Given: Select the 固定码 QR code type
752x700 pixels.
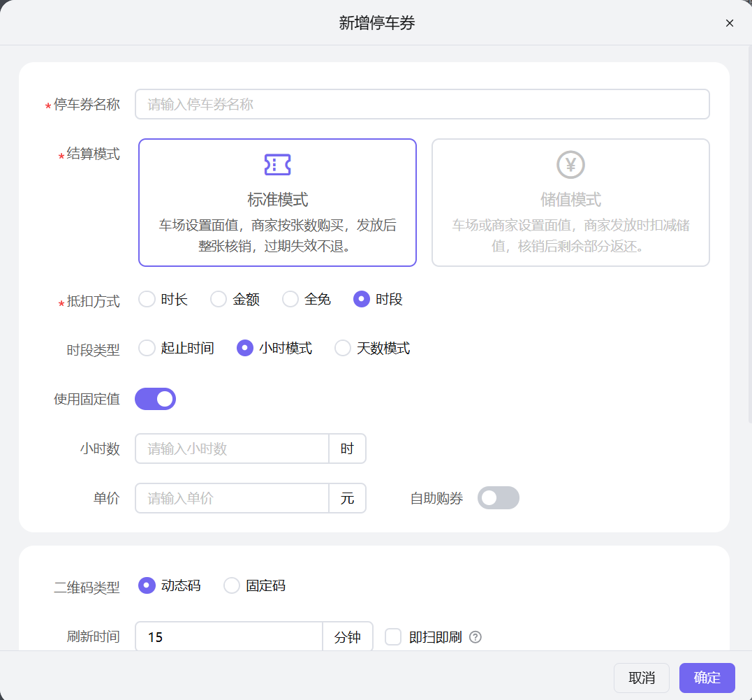Looking at the screenshot, I should (231, 585).
